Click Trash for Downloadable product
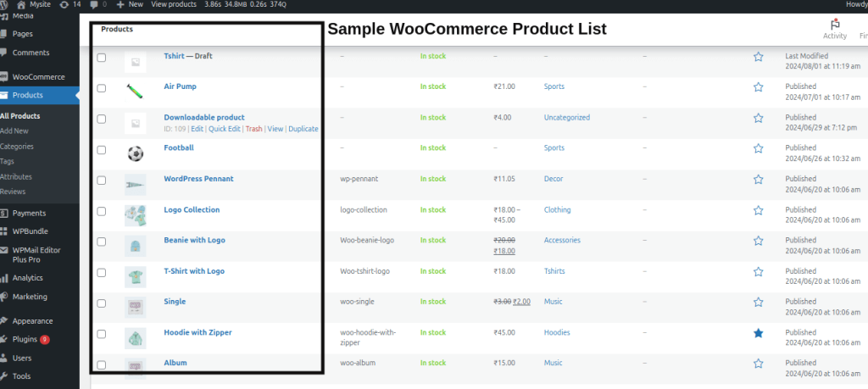Image resolution: width=868 pixels, height=389 pixels. pos(254,129)
